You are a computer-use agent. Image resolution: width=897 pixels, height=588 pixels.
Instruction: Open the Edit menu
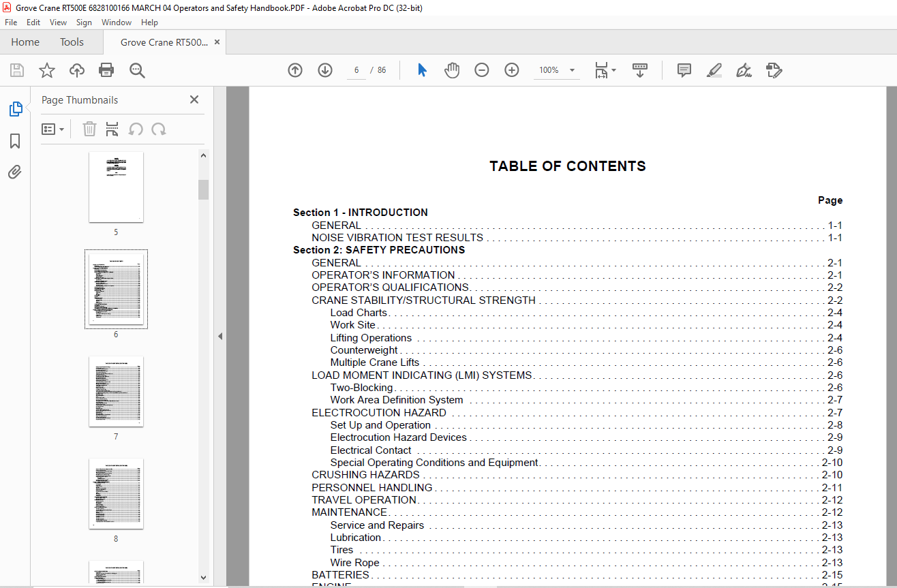pos(33,22)
